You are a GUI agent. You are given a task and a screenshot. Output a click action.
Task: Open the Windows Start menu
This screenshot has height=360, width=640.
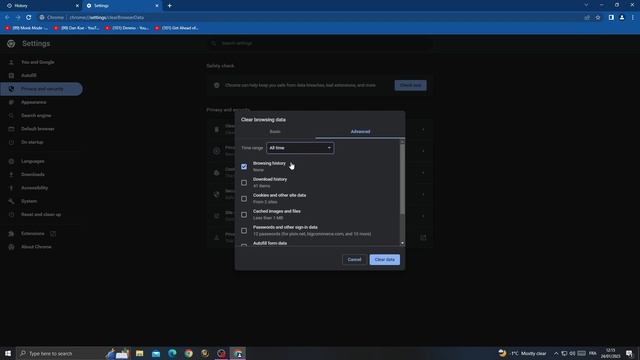tap(8, 353)
